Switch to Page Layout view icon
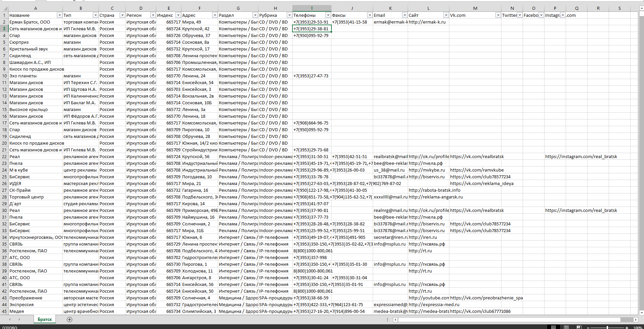This screenshot has height=329, width=644. point(566,327)
